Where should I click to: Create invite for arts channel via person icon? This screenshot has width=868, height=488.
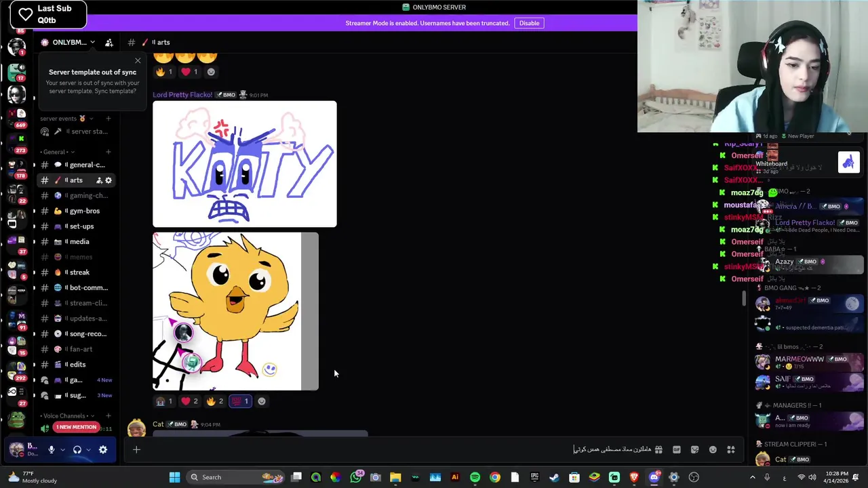point(99,180)
